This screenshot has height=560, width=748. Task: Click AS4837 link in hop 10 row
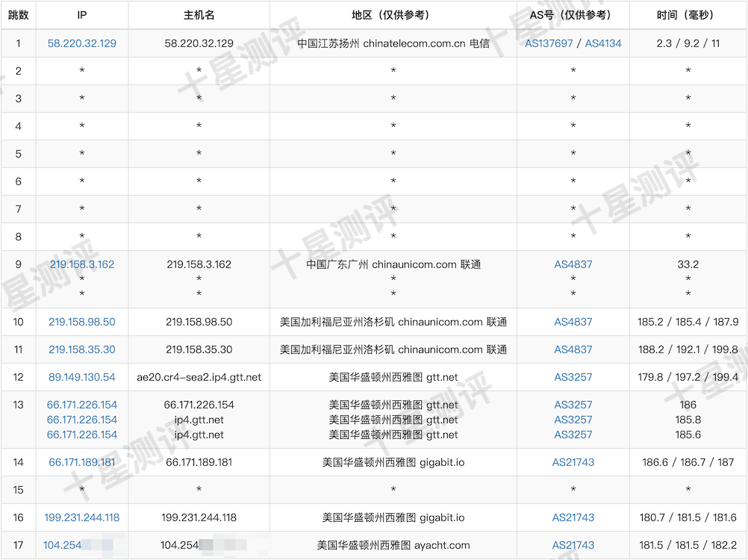(573, 322)
